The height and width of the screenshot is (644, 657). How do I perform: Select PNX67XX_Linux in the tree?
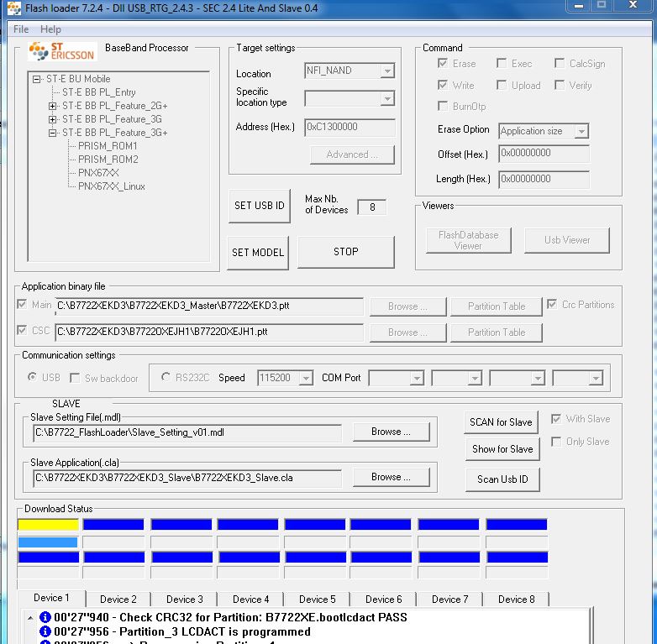click(x=112, y=186)
